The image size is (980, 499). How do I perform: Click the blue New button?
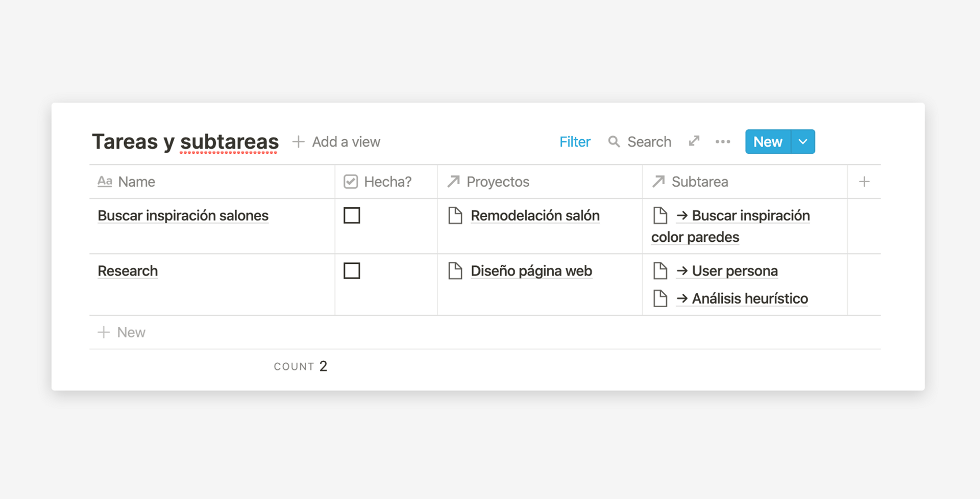click(x=767, y=141)
